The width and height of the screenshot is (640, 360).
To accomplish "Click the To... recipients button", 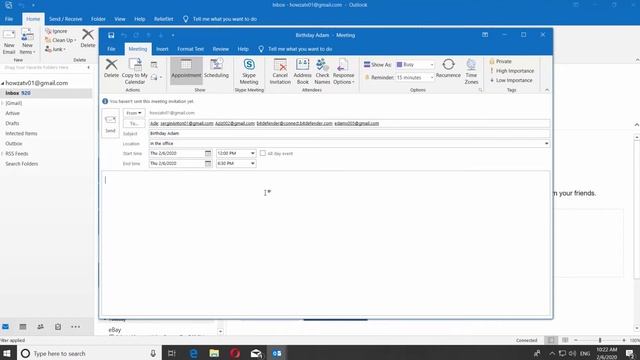I will point(133,123).
